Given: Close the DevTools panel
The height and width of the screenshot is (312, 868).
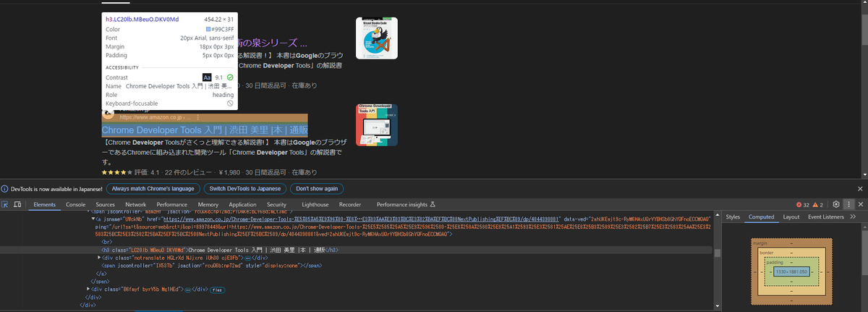Looking at the screenshot, I should [861, 205].
